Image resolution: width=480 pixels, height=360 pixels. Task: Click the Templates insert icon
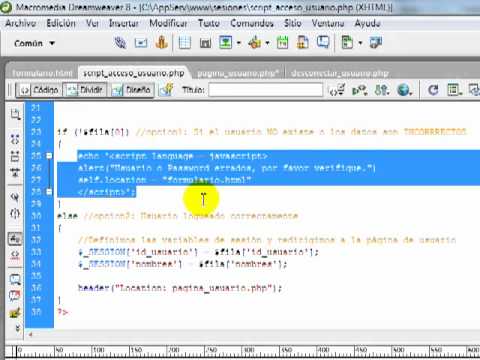pyautogui.click(x=347, y=43)
